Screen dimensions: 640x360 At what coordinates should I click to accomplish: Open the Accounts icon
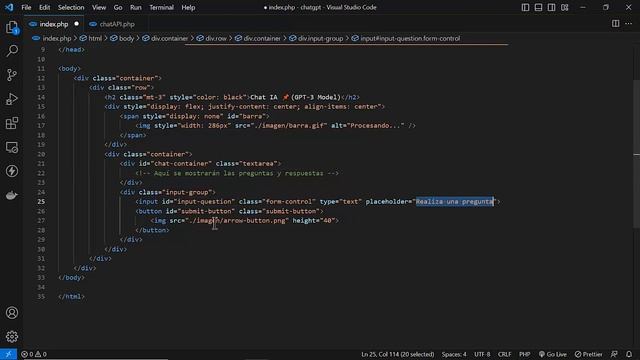tap(12, 313)
